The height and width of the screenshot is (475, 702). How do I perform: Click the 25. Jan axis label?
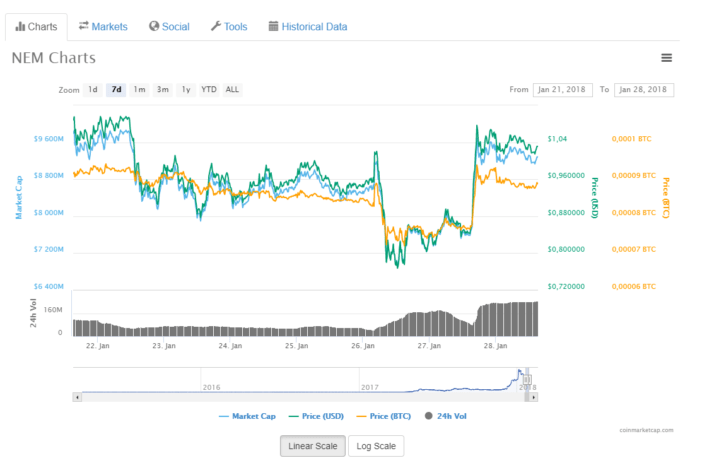tap(296, 346)
